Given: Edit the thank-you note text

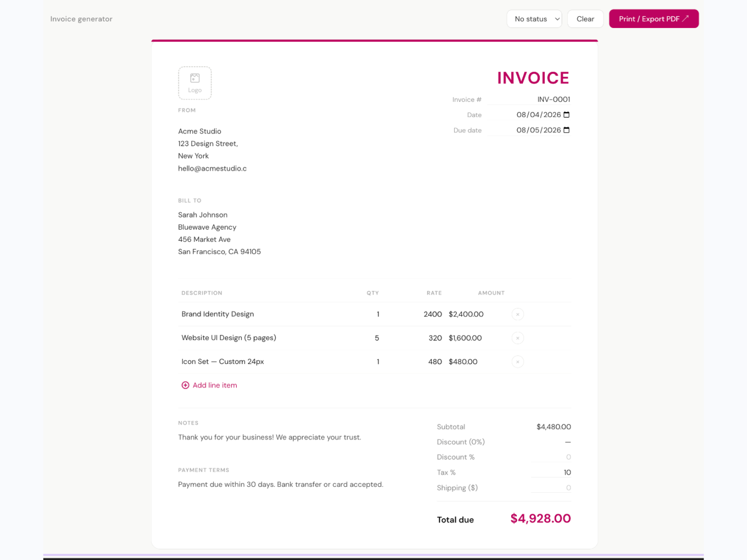Looking at the screenshot, I should pyautogui.click(x=269, y=437).
